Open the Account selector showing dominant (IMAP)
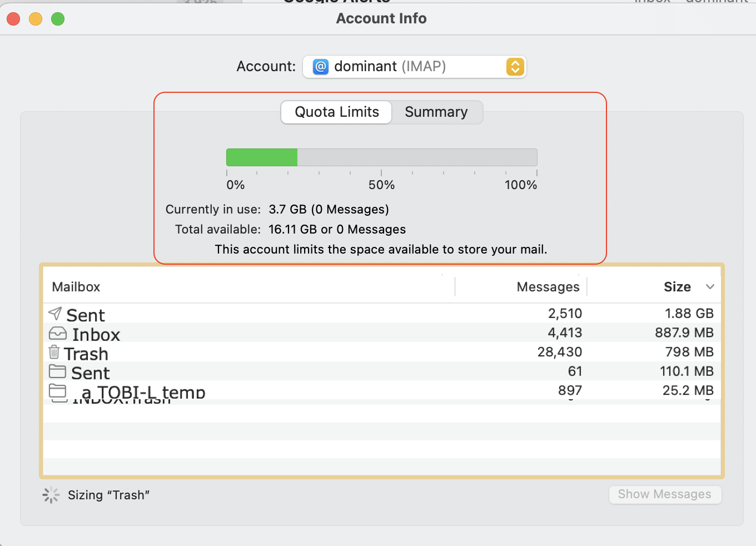The height and width of the screenshot is (546, 756). tap(414, 67)
